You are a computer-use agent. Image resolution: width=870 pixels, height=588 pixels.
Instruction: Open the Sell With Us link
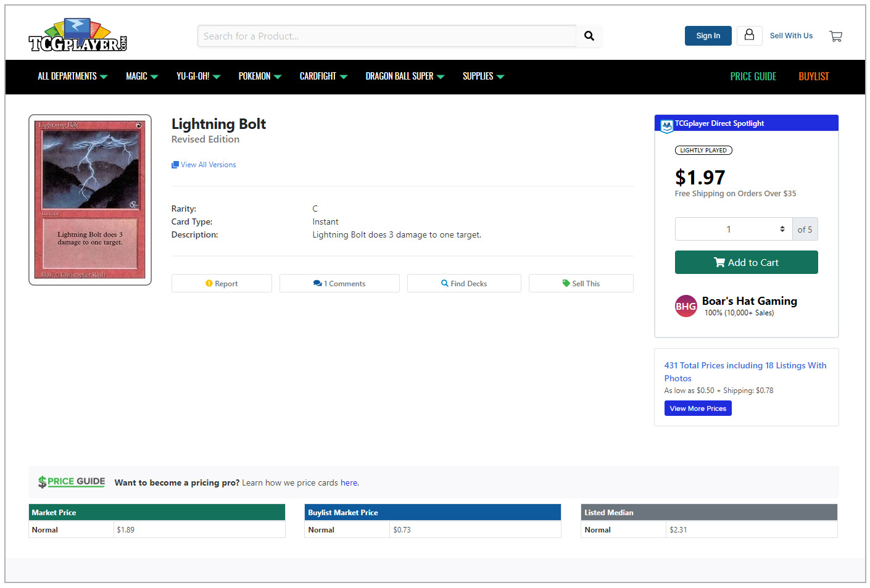791,36
